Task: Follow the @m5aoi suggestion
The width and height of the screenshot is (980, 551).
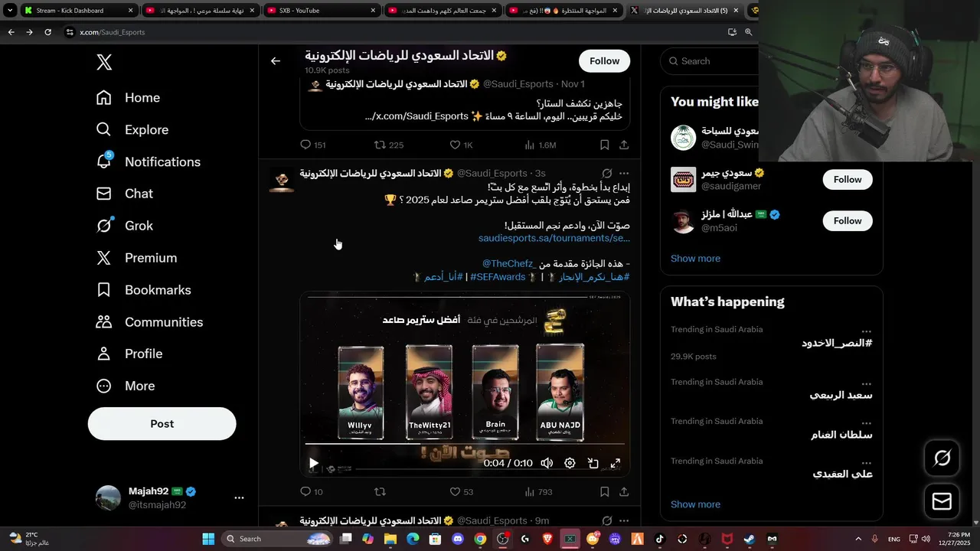Action: click(x=848, y=220)
